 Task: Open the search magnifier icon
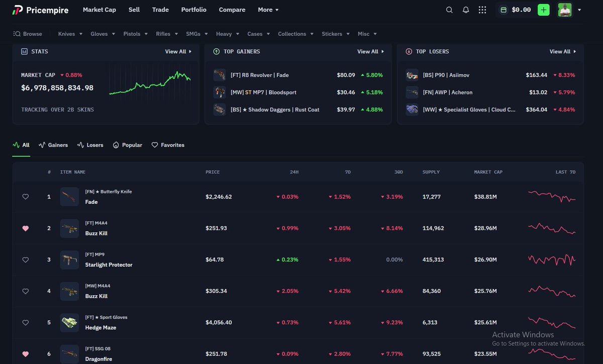[x=449, y=10]
